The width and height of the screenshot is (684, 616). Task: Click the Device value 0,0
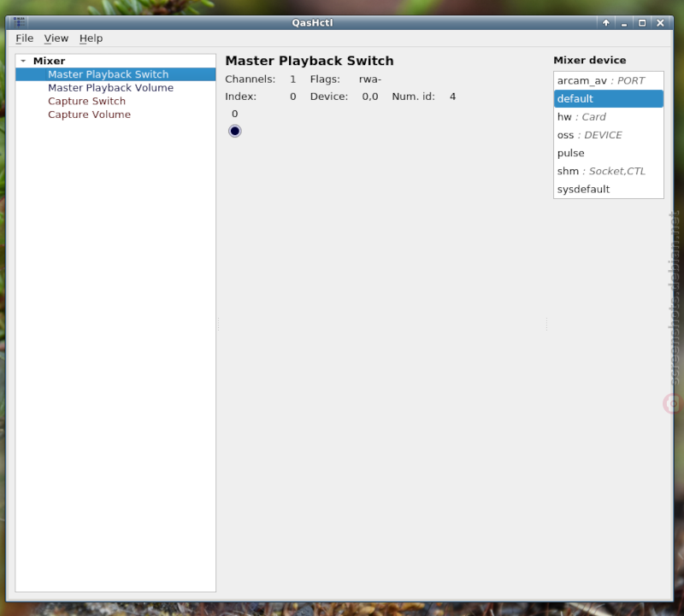[x=370, y=97]
